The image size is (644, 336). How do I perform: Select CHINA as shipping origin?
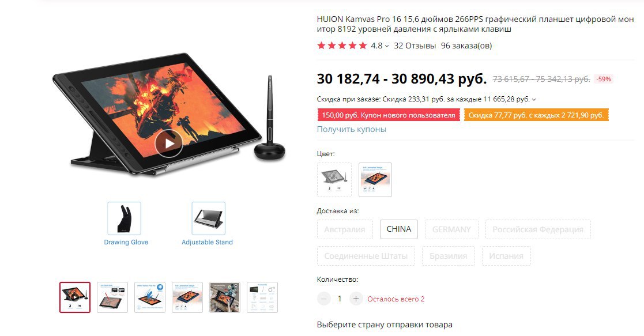pyautogui.click(x=399, y=229)
